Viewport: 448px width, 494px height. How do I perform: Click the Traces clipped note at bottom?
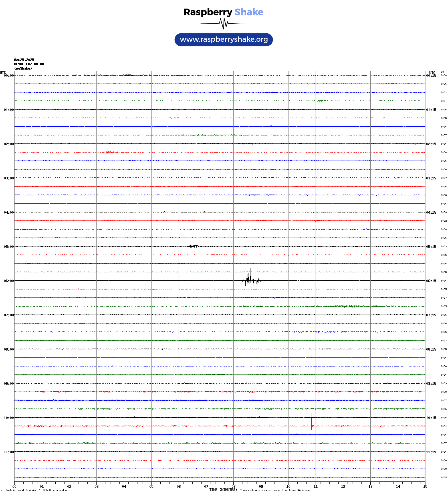pyautogui.click(x=275, y=490)
